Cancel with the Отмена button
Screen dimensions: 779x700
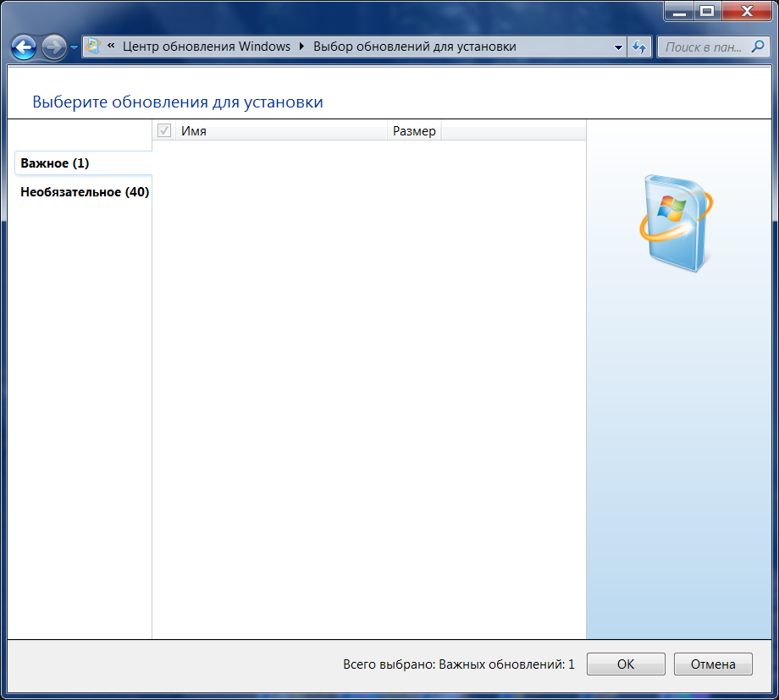[713, 664]
